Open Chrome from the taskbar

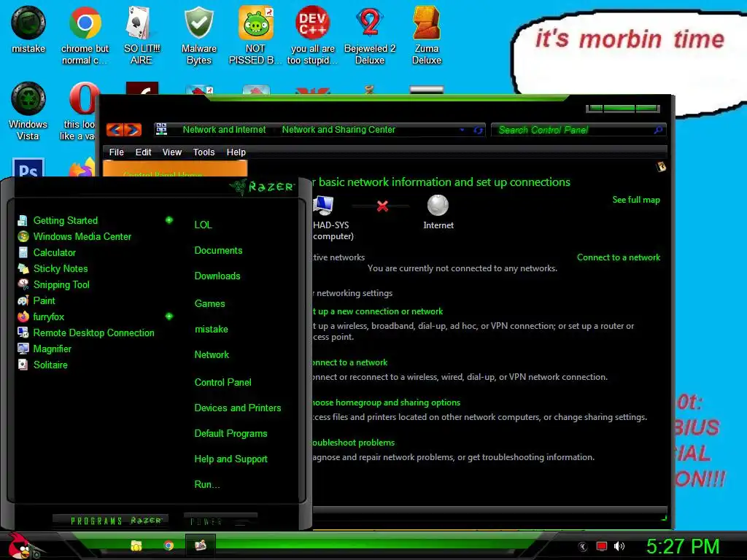pyautogui.click(x=169, y=545)
